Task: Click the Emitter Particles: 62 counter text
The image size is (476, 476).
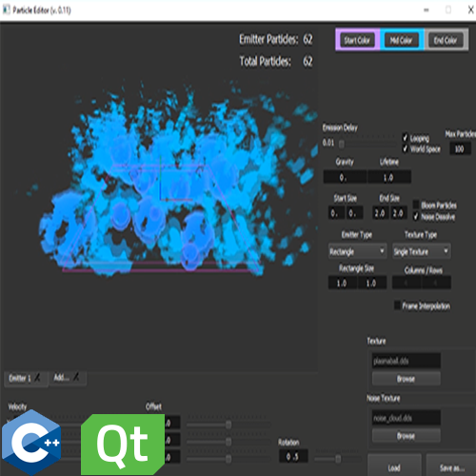Action: click(x=276, y=39)
